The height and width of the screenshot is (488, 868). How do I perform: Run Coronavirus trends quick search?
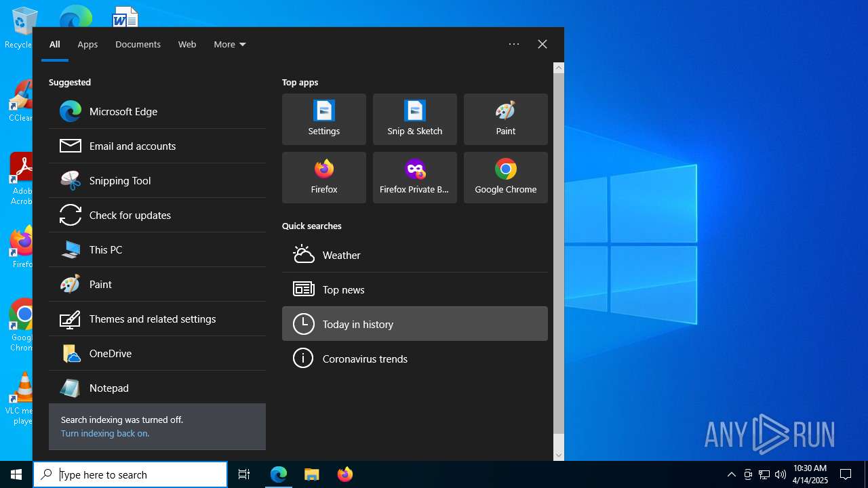[415, 359]
